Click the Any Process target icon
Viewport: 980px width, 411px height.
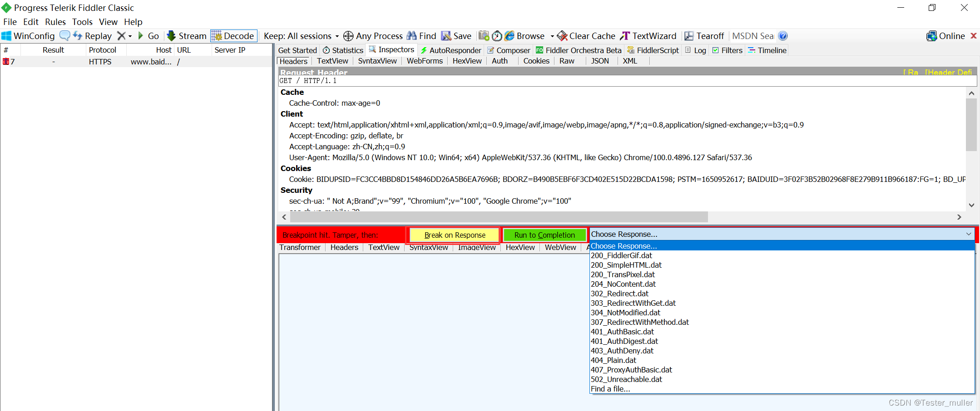point(348,36)
